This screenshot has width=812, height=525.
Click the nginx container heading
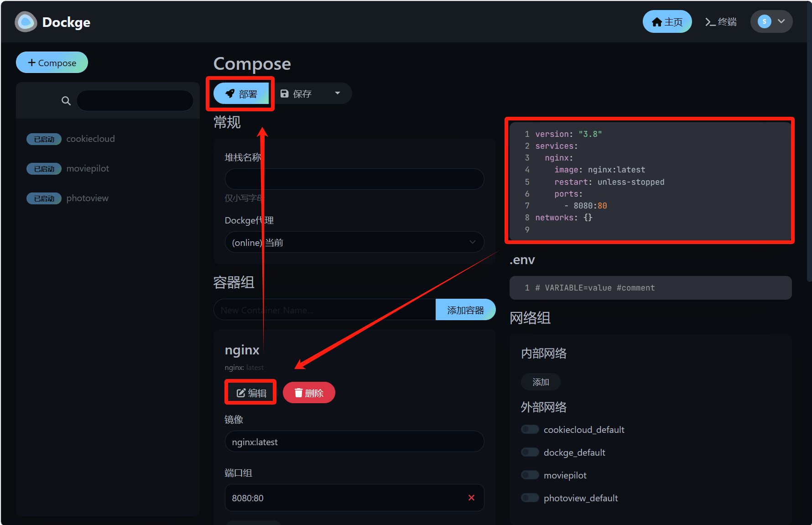point(242,350)
